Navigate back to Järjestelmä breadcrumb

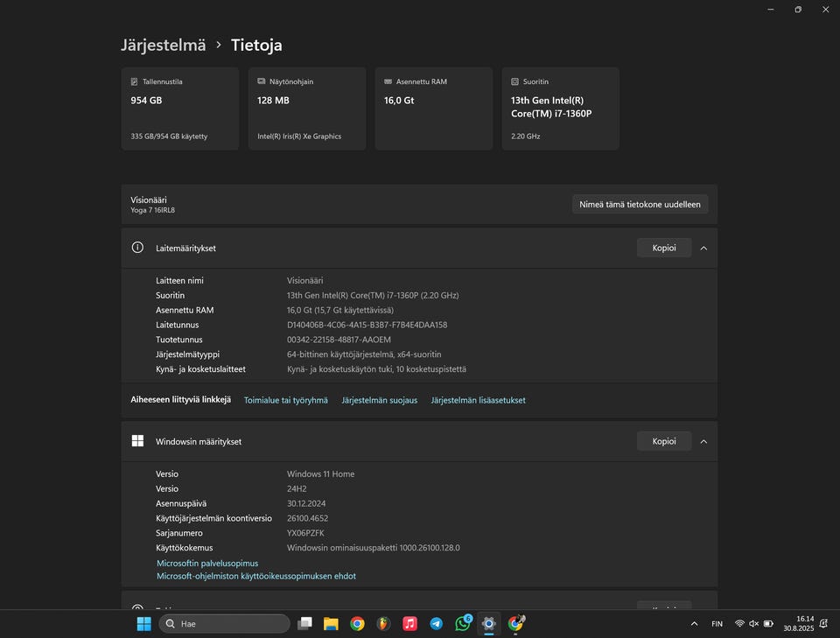pos(163,46)
